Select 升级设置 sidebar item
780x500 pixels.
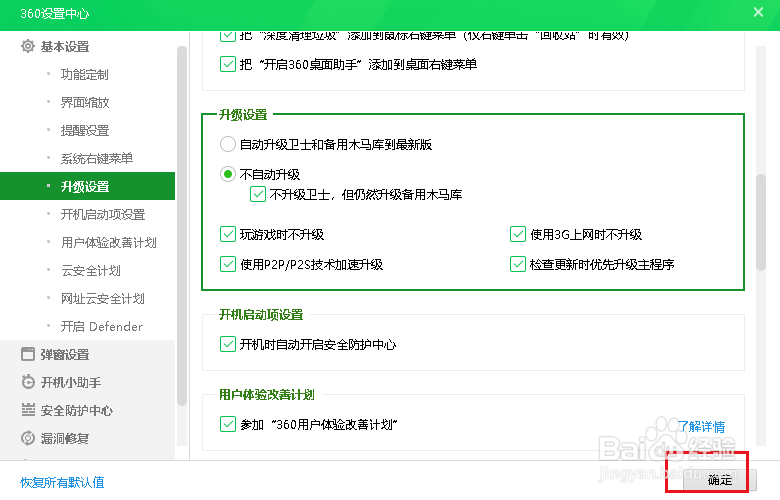point(88,186)
